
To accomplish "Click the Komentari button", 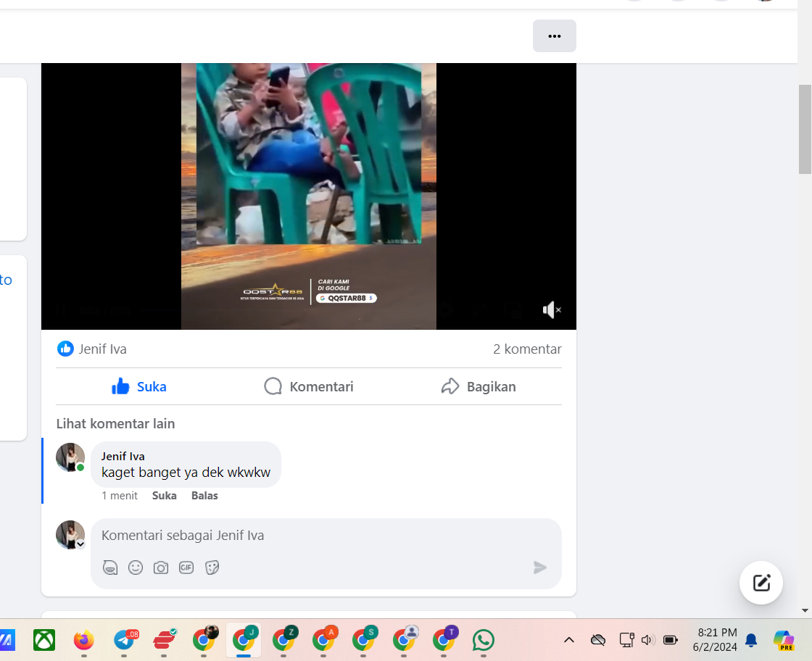I will click(309, 386).
